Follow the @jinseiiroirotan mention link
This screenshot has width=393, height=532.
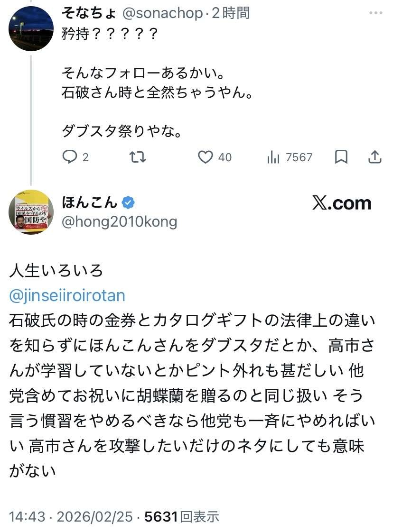click(x=67, y=295)
